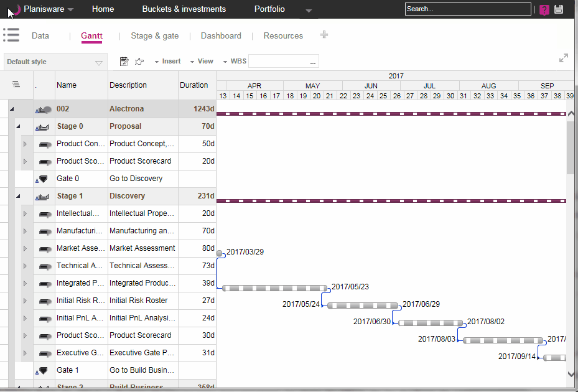Expand the Market Assessment row
Viewport: 578px width, 392px height.
(x=25, y=248)
